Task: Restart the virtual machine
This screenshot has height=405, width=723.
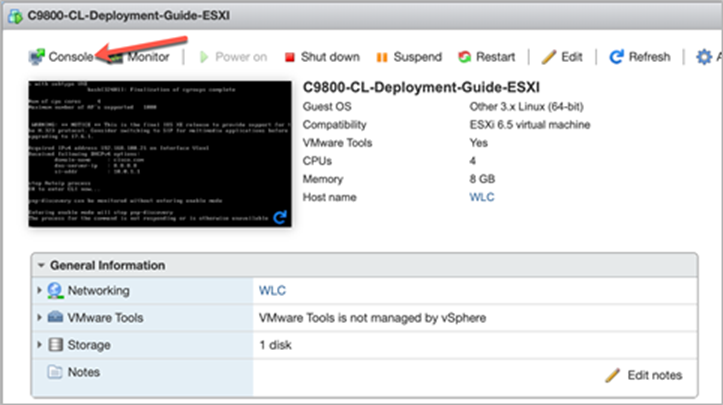Action: pos(486,57)
